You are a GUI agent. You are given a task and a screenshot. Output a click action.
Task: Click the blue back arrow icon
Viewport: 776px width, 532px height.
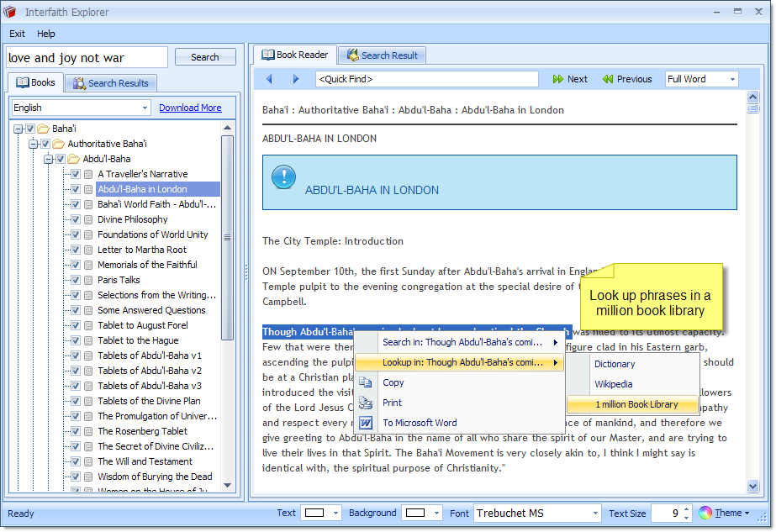(269, 79)
